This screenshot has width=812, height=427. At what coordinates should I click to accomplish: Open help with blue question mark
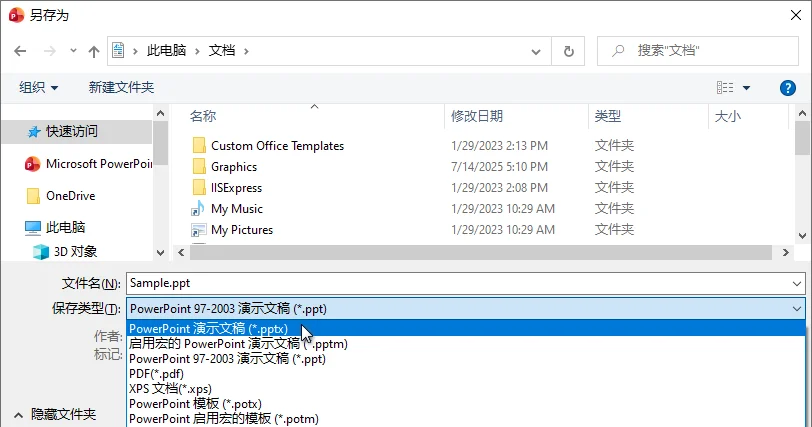[787, 88]
